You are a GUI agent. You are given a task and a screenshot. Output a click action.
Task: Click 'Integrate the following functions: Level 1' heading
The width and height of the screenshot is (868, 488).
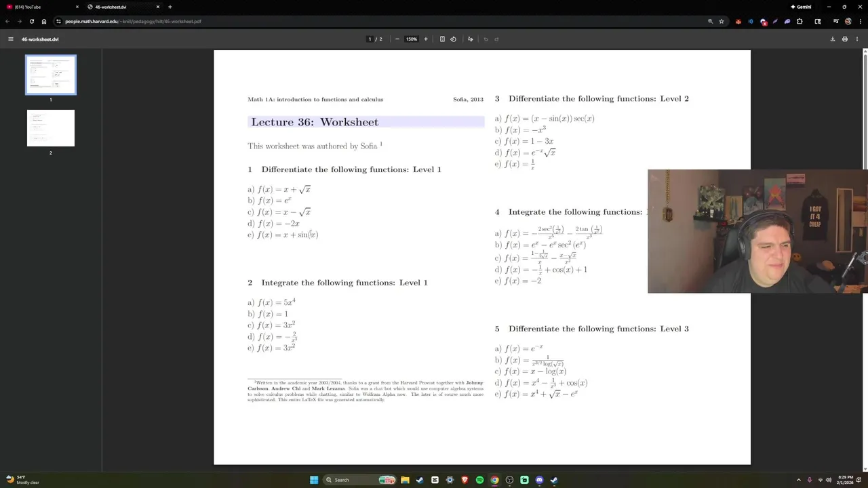tap(344, 283)
